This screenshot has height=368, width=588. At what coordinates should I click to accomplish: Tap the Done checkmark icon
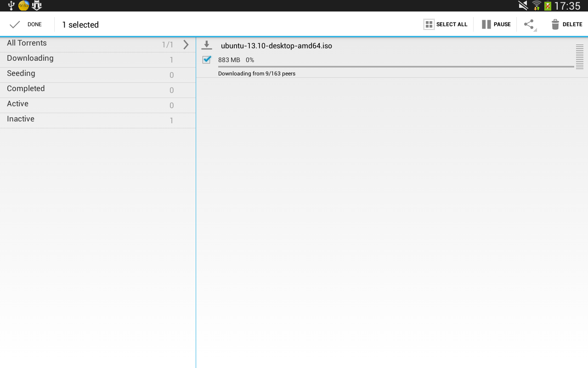[x=15, y=24]
